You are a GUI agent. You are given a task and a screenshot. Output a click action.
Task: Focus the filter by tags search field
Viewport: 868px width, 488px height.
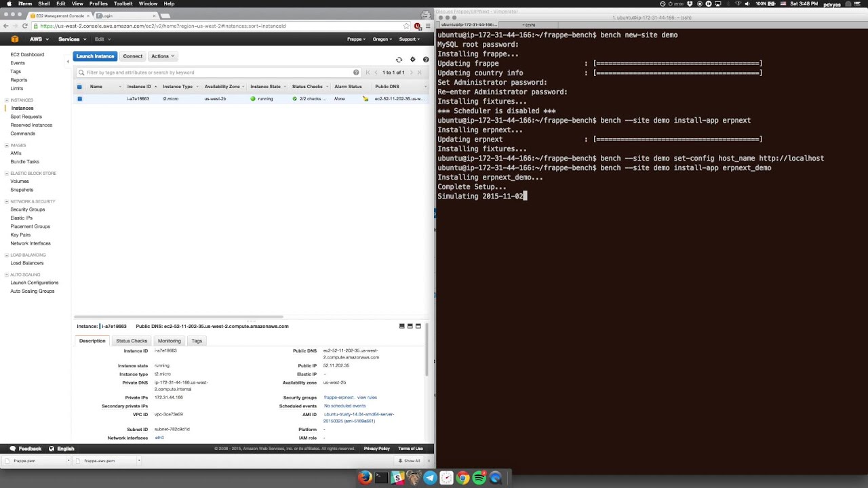coord(218,73)
